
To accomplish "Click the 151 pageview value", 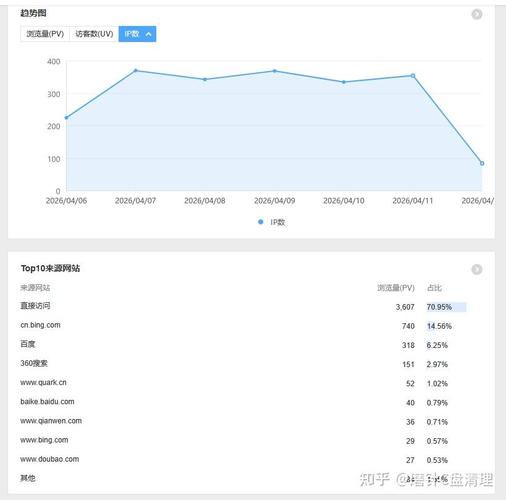I will pos(408,364).
